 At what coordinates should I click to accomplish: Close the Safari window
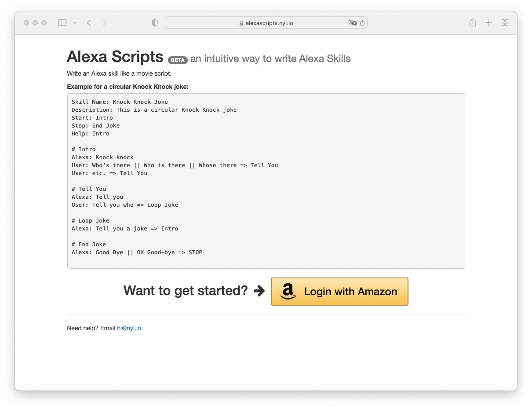26,23
